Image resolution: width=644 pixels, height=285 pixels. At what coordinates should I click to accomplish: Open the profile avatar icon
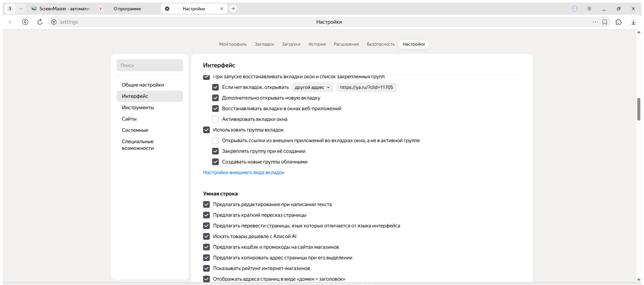[x=574, y=9]
